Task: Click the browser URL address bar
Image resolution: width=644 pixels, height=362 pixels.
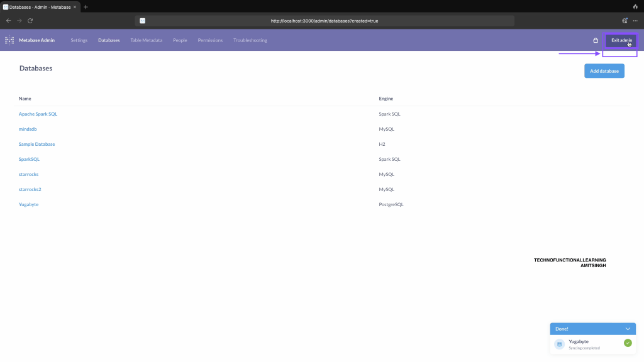Action: pyautogui.click(x=324, y=21)
